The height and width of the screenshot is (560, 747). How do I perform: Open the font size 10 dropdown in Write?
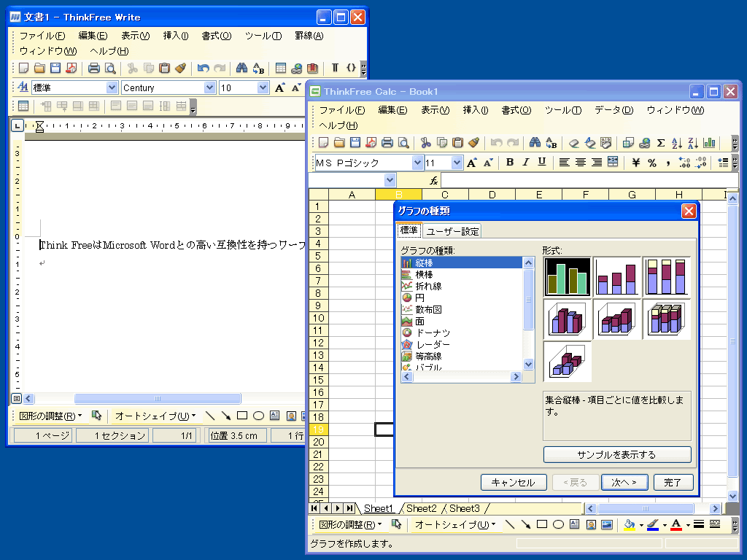pyautogui.click(x=263, y=87)
